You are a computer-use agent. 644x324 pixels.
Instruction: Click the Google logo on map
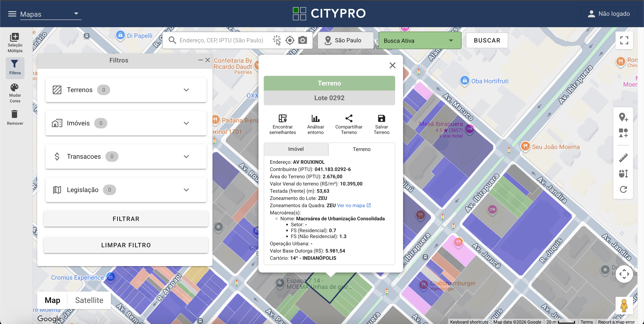click(50, 318)
